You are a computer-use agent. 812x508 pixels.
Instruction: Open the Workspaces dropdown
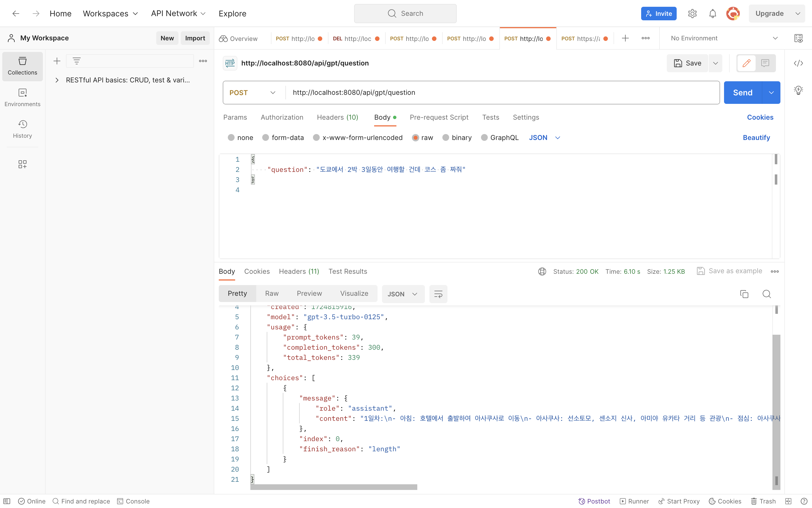(x=111, y=14)
